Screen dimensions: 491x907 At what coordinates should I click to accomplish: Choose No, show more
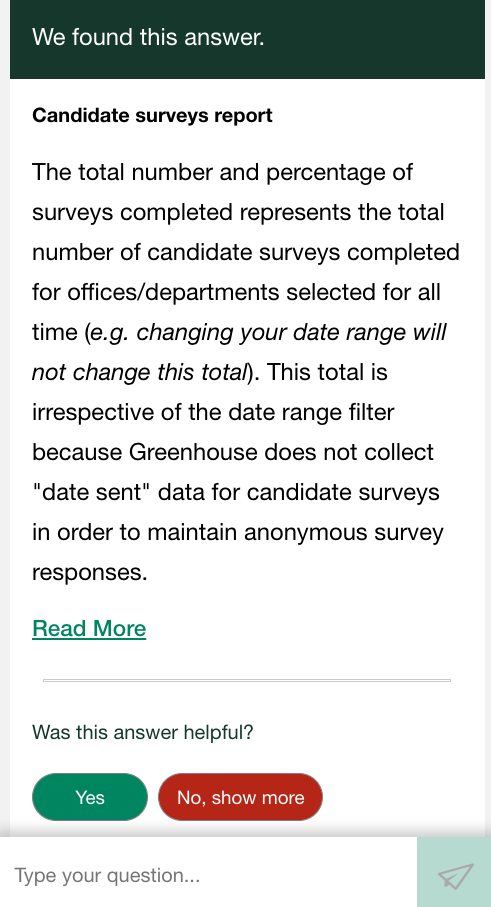click(241, 797)
